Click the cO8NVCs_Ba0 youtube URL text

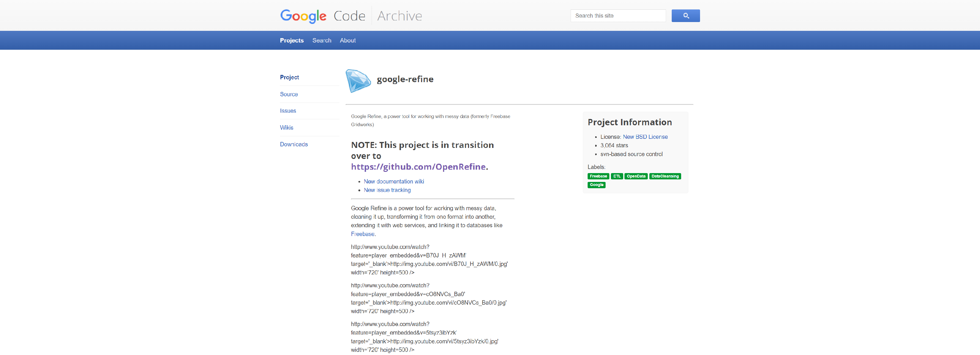click(x=429, y=298)
